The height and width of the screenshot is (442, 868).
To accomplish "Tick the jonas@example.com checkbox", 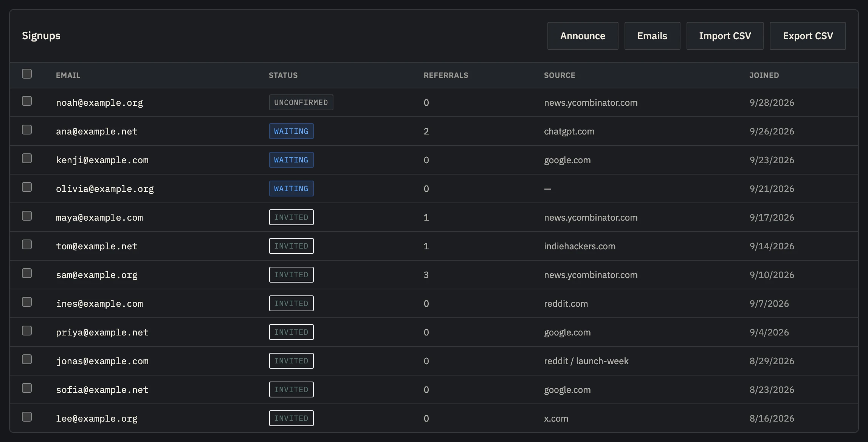I will coord(27,359).
